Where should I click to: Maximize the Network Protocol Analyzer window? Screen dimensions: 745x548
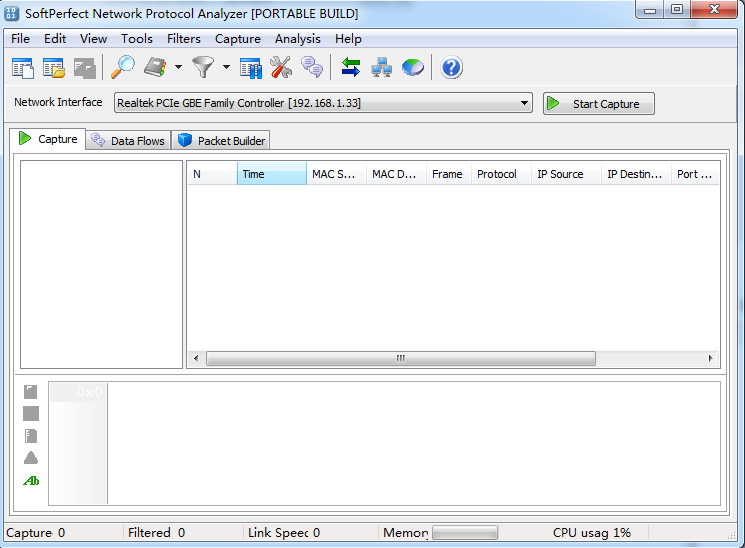(x=677, y=10)
